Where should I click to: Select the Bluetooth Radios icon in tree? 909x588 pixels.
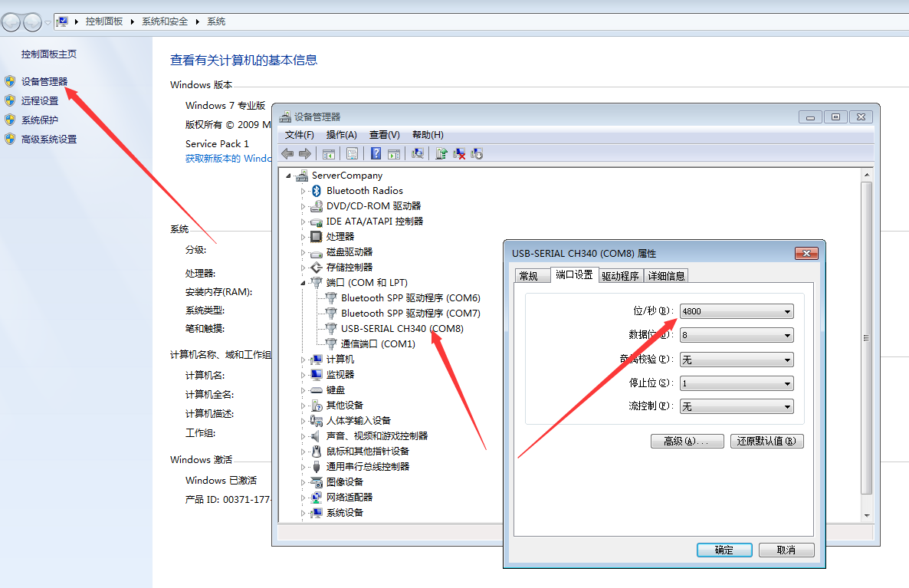(317, 191)
